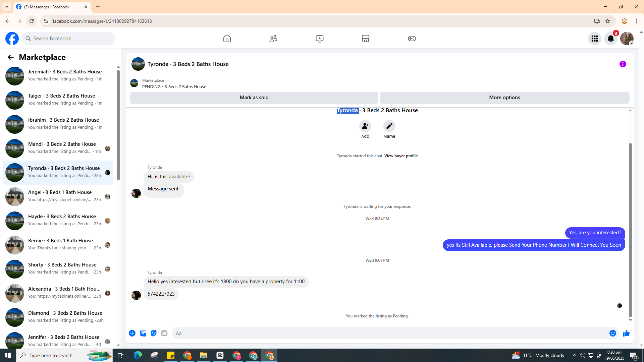Open the Windows Start menu

[x=8, y=355]
